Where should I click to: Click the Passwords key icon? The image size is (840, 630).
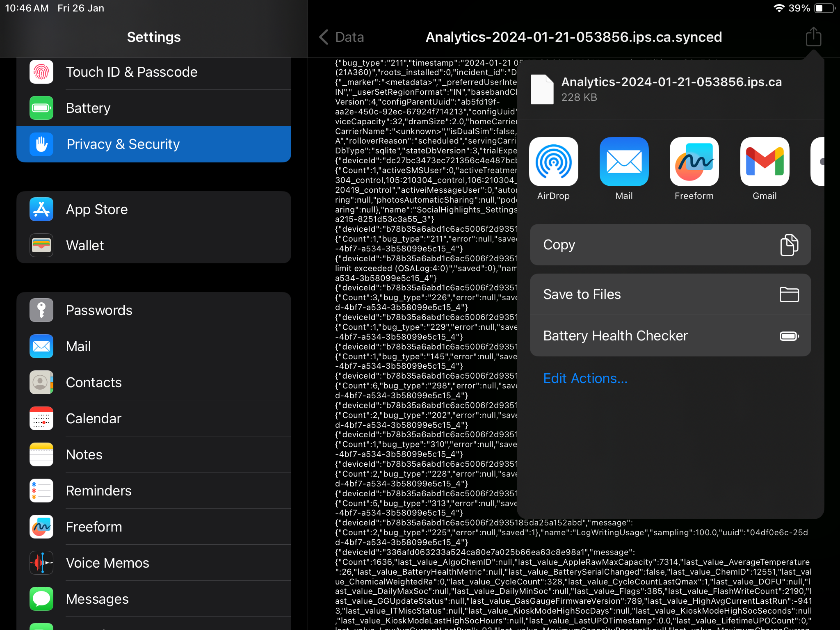(x=41, y=310)
